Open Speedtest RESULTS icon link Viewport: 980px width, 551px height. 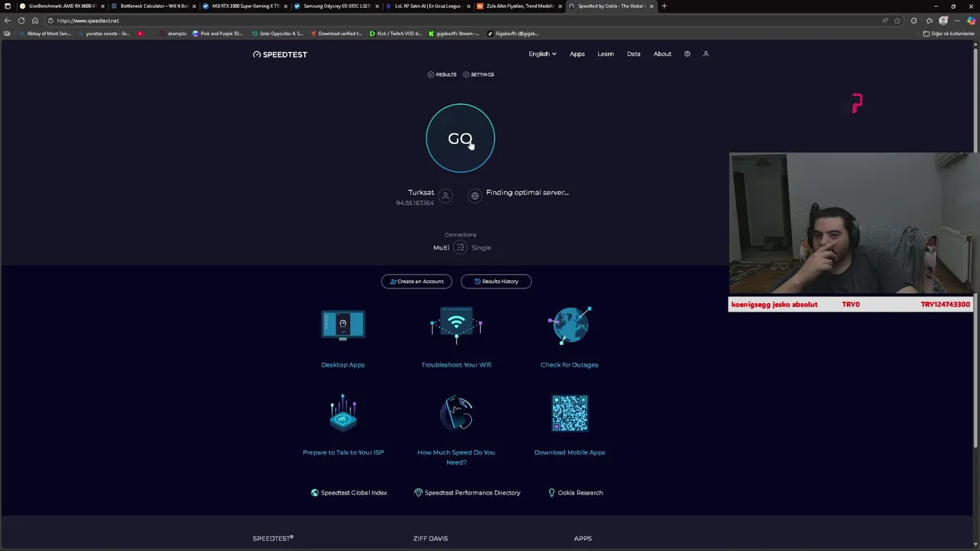coord(442,74)
